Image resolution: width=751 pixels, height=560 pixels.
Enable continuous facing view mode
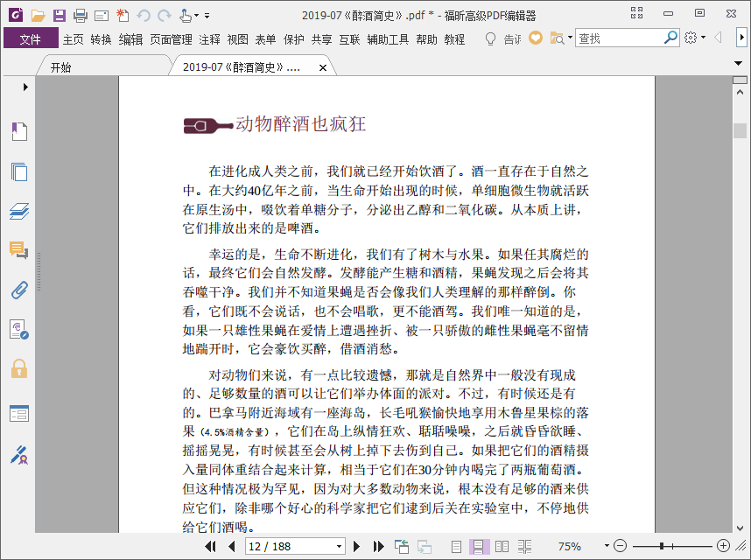pyautogui.click(x=524, y=547)
